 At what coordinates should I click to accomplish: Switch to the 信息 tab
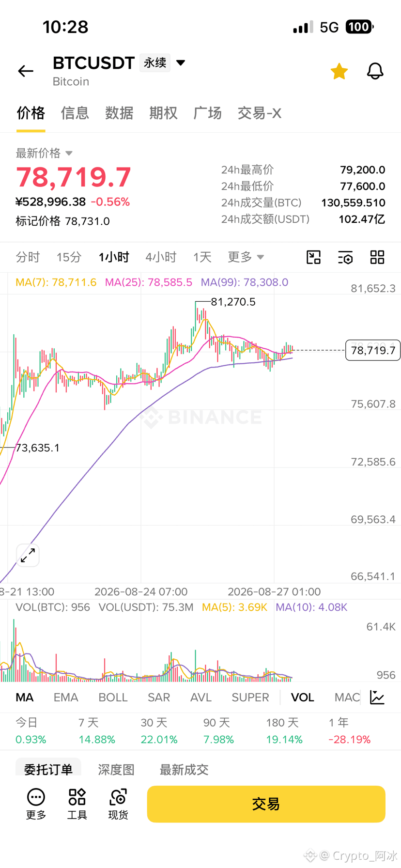[75, 113]
